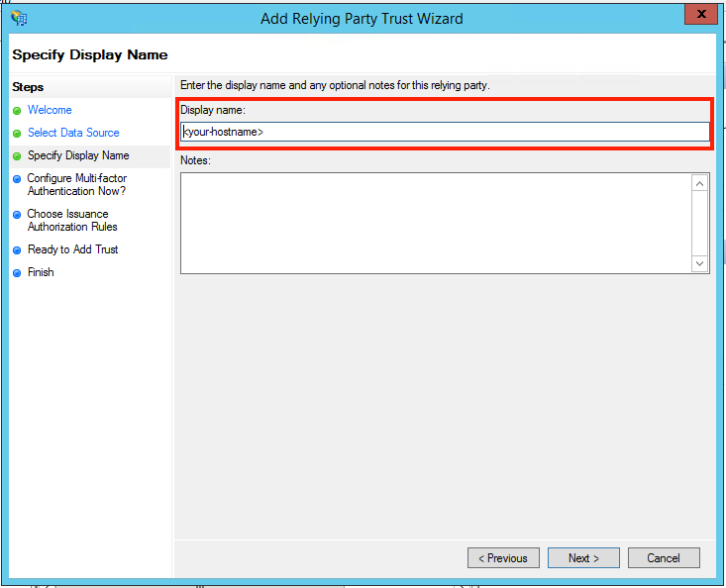This screenshot has height=588, width=726.
Task: Close the Add Relying Party Trust Wizard
Action: [701, 14]
